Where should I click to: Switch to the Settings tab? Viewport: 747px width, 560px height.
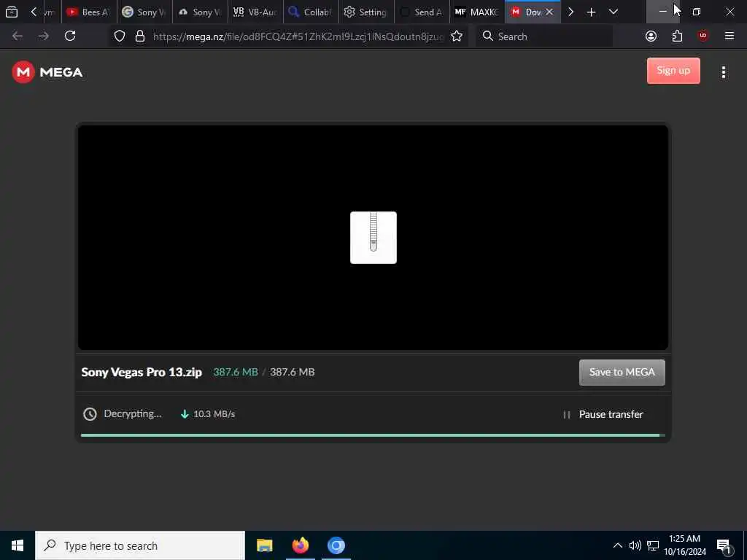click(366, 12)
